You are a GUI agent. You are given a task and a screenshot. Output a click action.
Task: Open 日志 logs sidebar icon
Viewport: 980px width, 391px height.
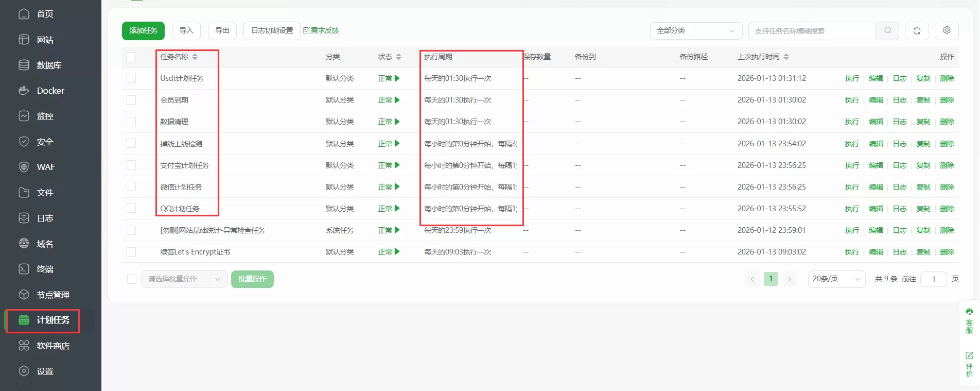coord(24,218)
